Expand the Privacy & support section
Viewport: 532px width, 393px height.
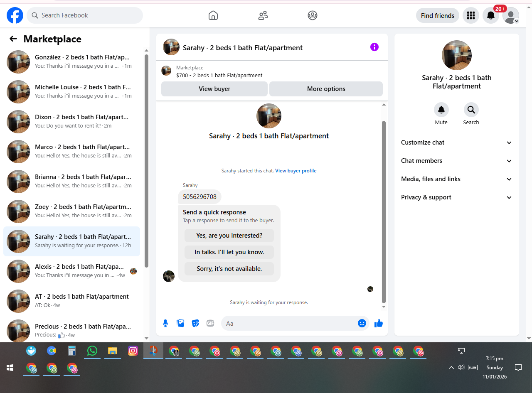[x=457, y=197]
